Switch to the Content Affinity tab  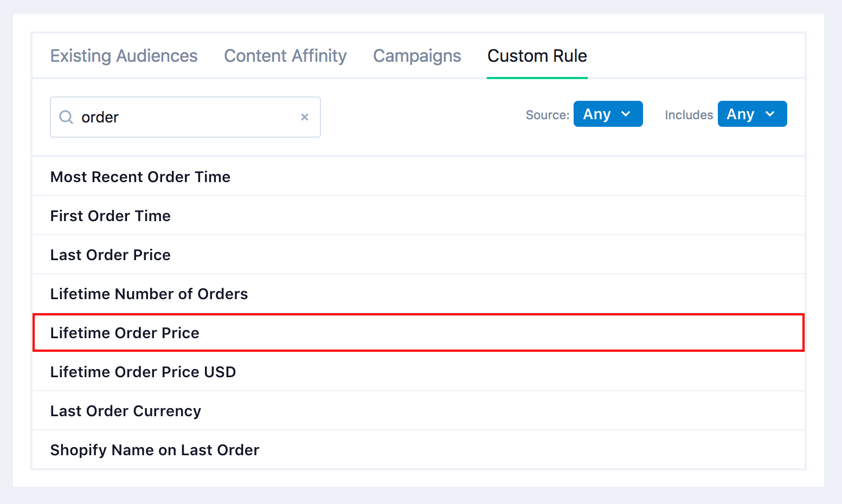coord(285,56)
